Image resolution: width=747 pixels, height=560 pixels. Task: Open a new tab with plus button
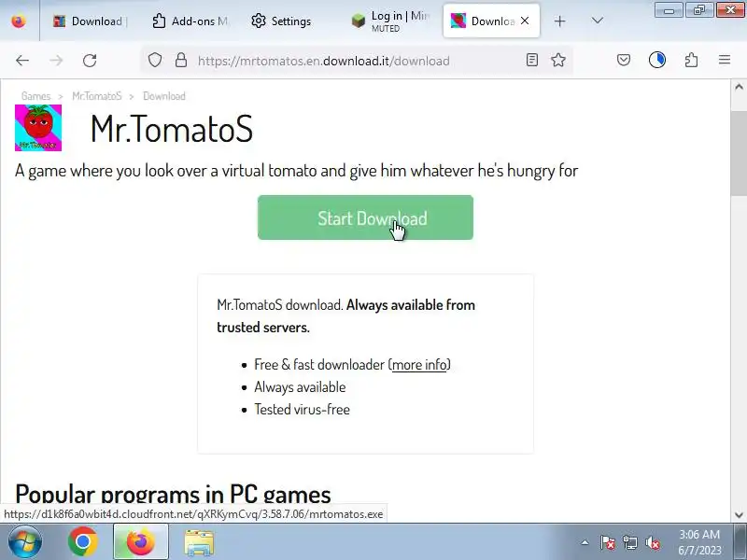(559, 21)
